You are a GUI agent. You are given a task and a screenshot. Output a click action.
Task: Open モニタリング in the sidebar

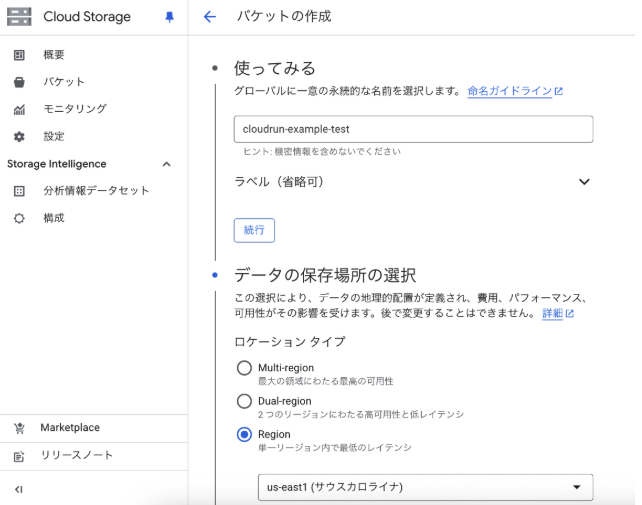[x=75, y=109]
